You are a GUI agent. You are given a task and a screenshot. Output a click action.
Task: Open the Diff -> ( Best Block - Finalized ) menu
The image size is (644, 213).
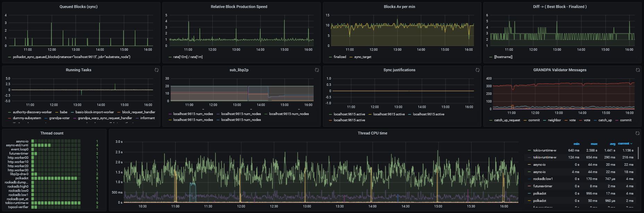coord(560,7)
